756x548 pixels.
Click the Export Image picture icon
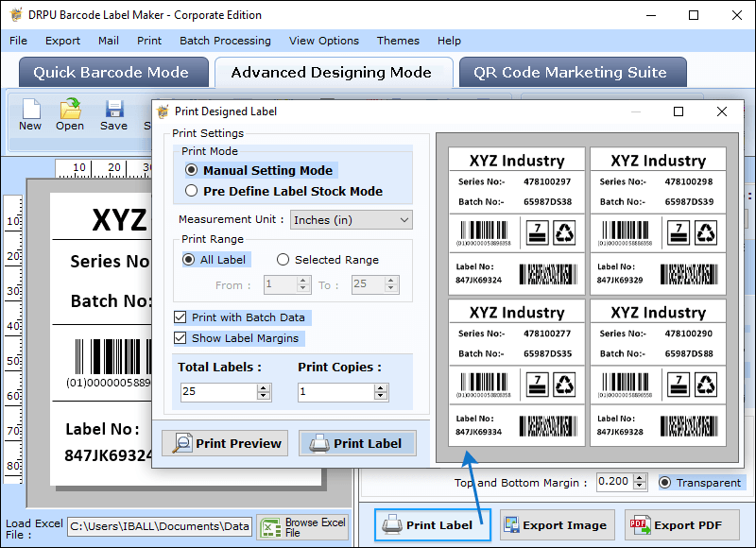pos(511,525)
